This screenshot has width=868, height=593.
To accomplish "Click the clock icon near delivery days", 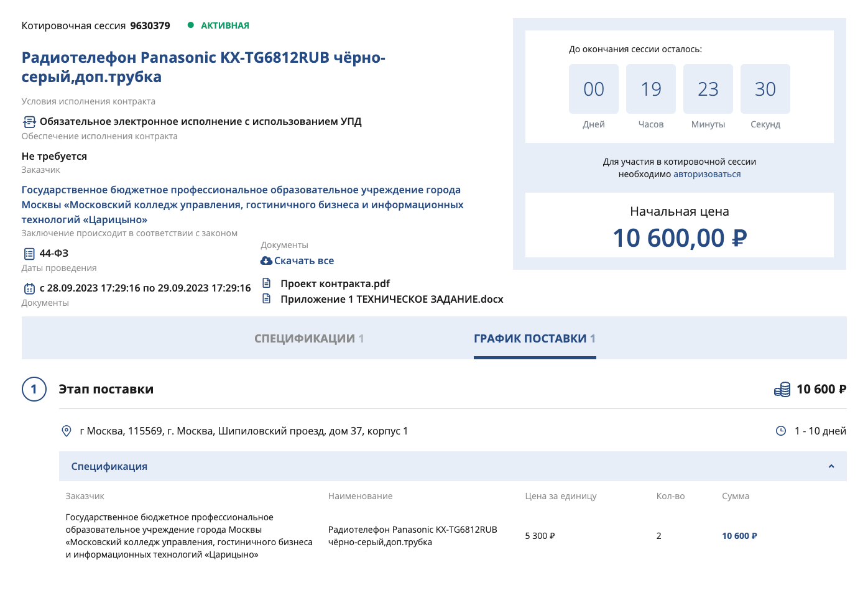I will point(781,431).
